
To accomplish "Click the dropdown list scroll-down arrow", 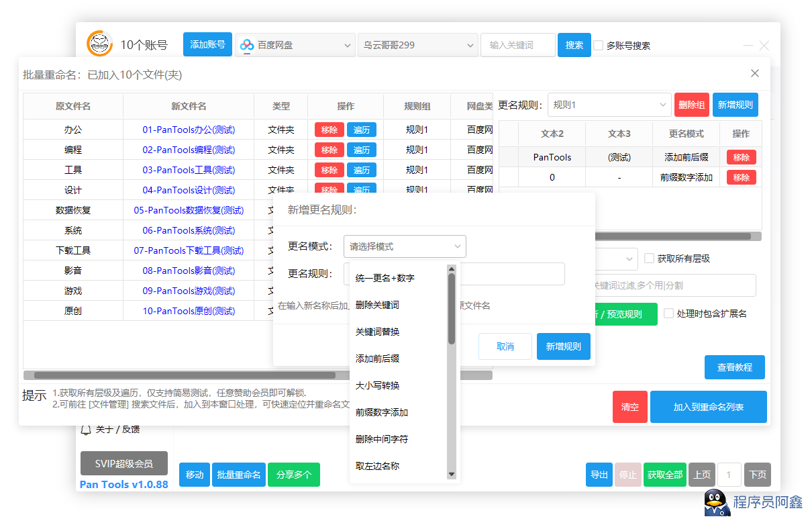I will click(452, 474).
